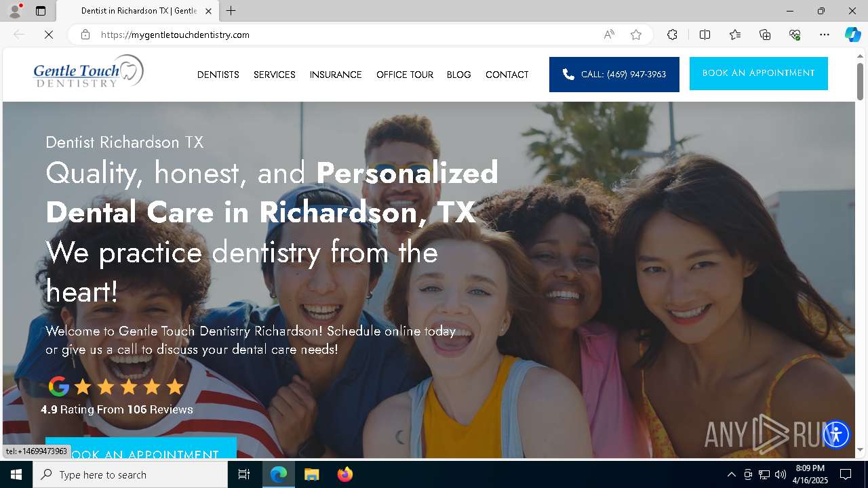Open the Windows Start menu
Image resolution: width=868 pixels, height=488 pixels.
(16, 474)
